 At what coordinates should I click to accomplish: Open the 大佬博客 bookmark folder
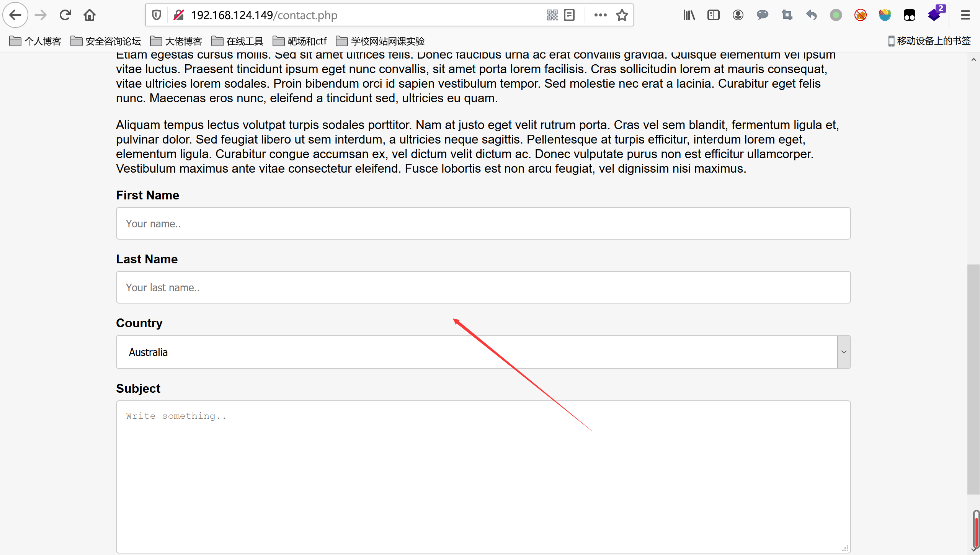(x=176, y=41)
